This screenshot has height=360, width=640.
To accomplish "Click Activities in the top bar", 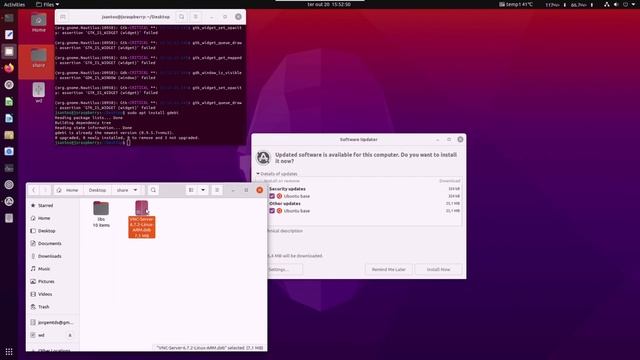I will click(x=14, y=4).
